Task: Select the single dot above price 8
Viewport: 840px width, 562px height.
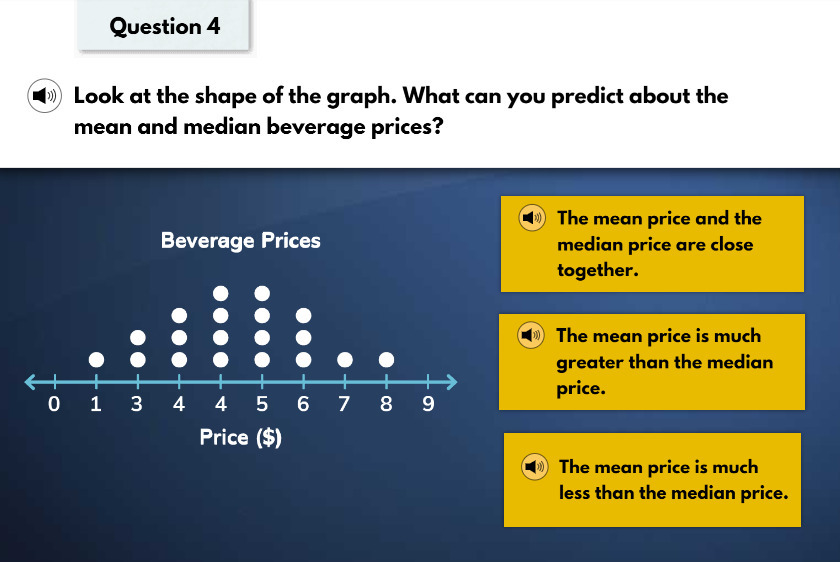Action: (386, 360)
